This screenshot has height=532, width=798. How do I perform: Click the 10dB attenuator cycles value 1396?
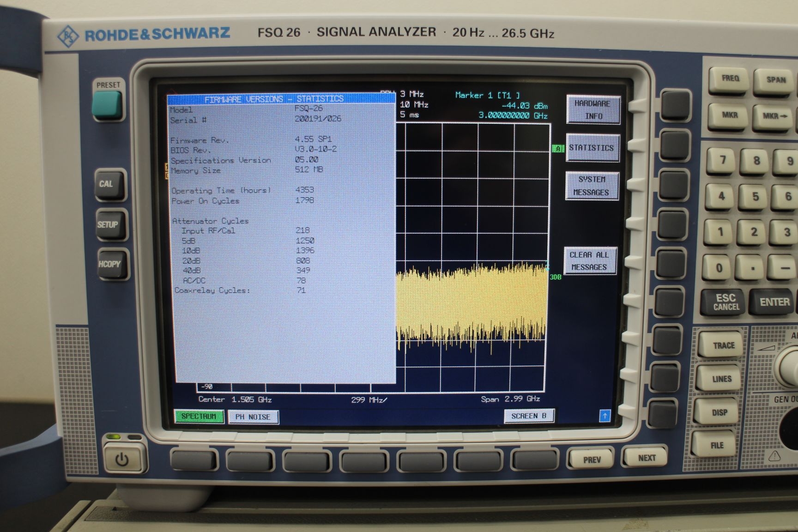pyautogui.click(x=305, y=250)
